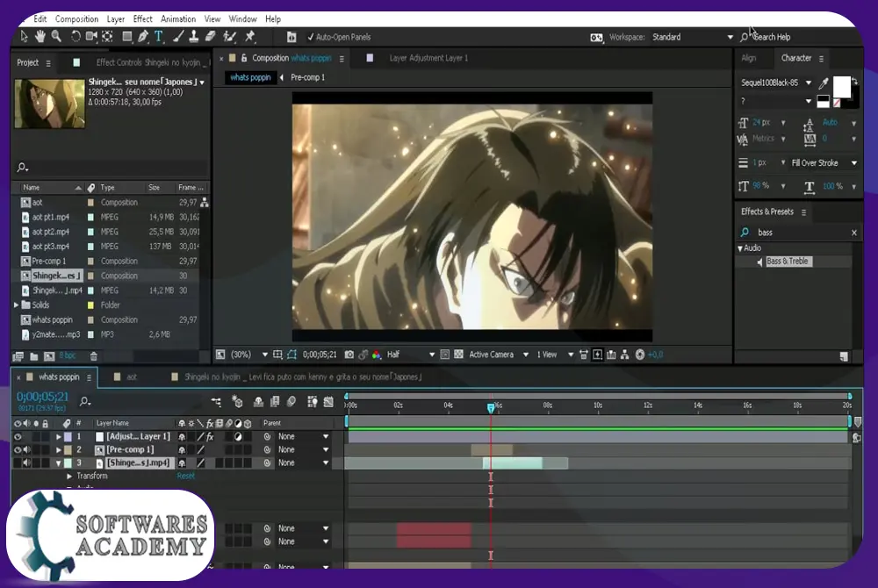This screenshot has width=878, height=588.
Task: Select the Pan Behind anchor point tool
Action: tap(107, 37)
